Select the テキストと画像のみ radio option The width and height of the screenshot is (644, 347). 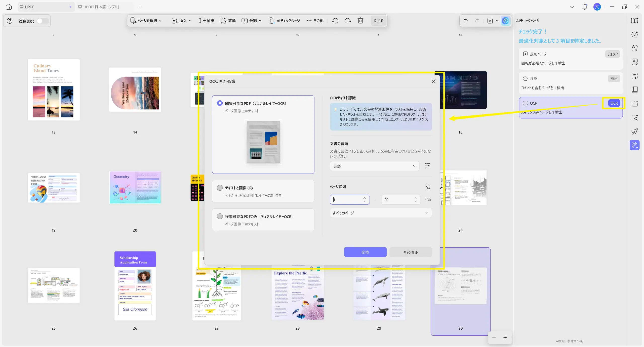pyautogui.click(x=220, y=188)
